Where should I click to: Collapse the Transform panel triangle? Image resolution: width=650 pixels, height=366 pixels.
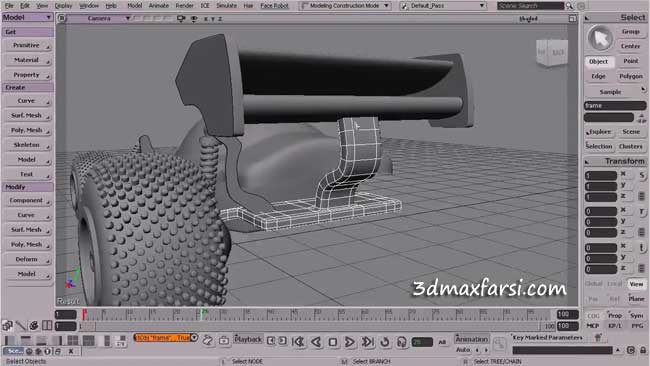[587, 162]
